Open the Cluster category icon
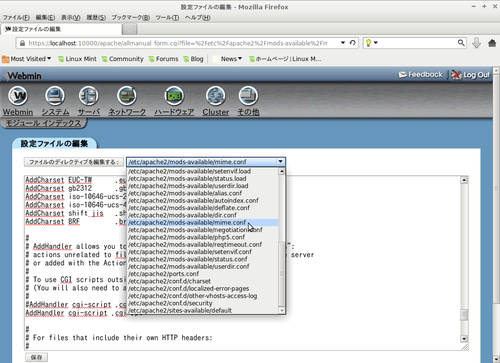The image size is (500, 363). pyautogui.click(x=216, y=96)
